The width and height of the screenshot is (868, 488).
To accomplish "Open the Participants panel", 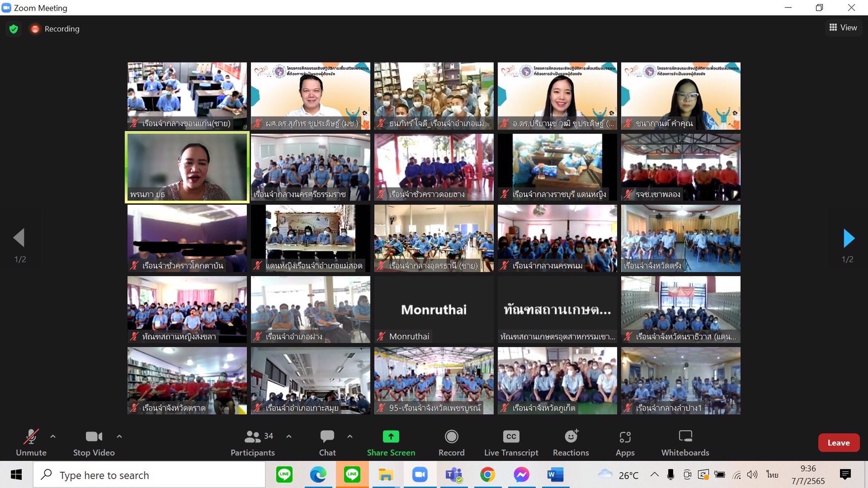I will coord(252,443).
